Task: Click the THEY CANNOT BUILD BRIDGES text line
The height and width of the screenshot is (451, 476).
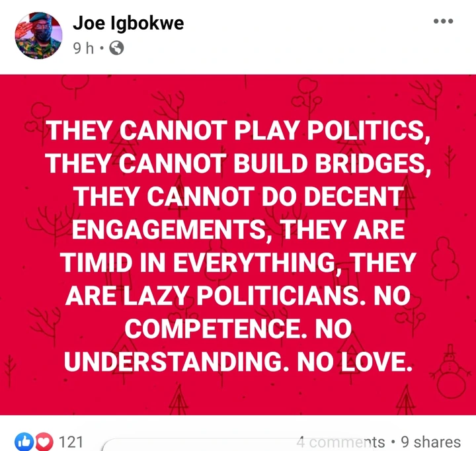Action: [238, 164]
